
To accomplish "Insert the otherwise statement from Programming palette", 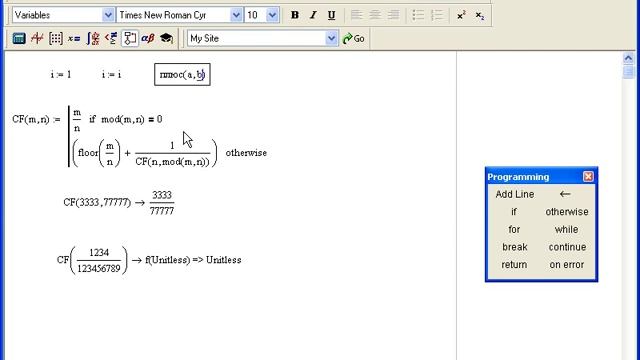I will (567, 212).
